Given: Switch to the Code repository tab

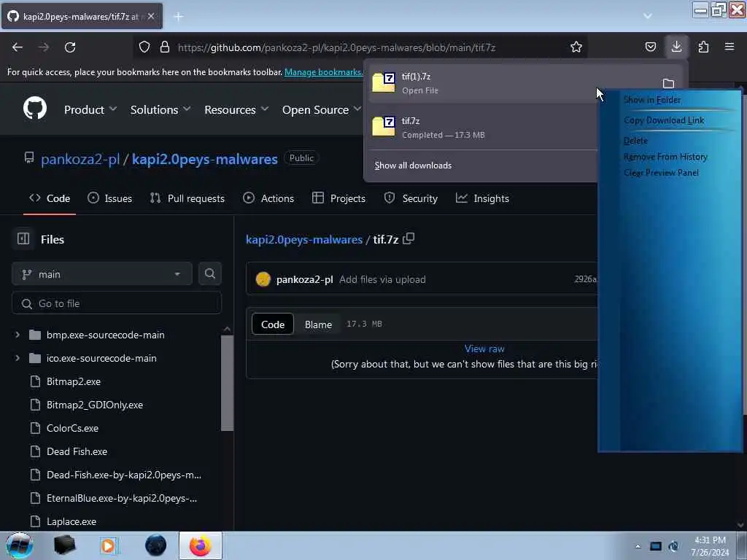Looking at the screenshot, I should 50,198.
